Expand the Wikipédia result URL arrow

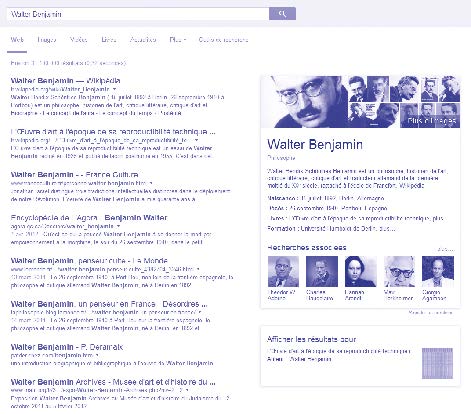114,89
